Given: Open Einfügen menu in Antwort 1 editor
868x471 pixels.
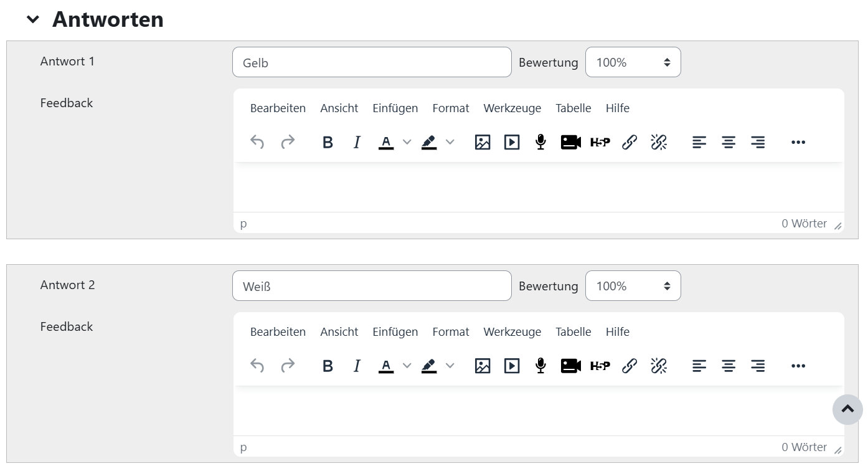Looking at the screenshot, I should [x=395, y=108].
